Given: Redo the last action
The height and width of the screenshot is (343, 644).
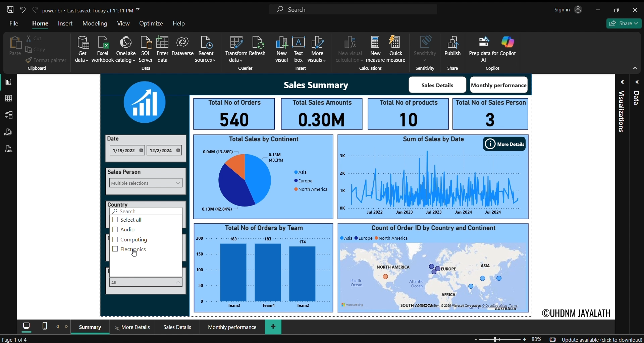Looking at the screenshot, I should [x=35, y=10].
